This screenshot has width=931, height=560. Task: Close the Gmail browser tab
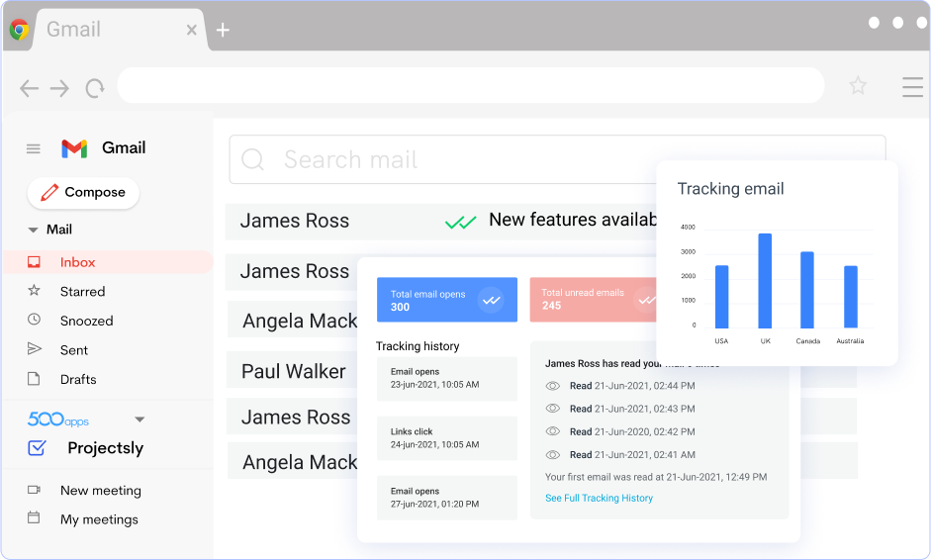(x=191, y=30)
